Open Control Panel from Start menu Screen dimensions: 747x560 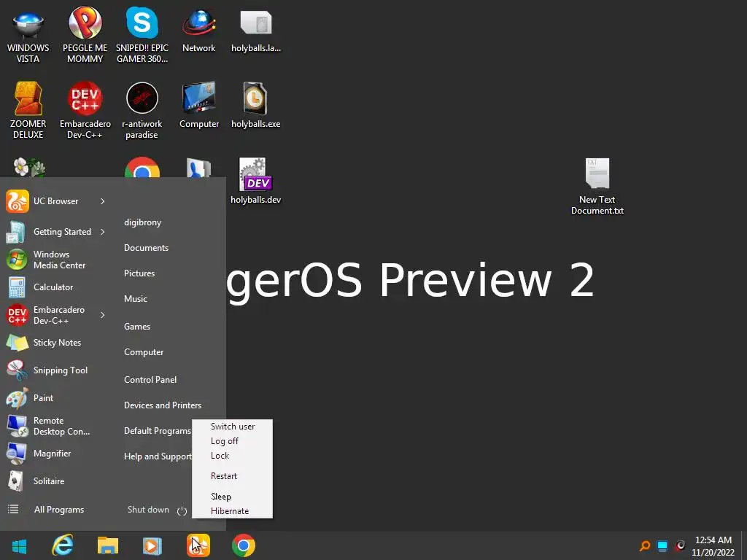click(x=150, y=379)
